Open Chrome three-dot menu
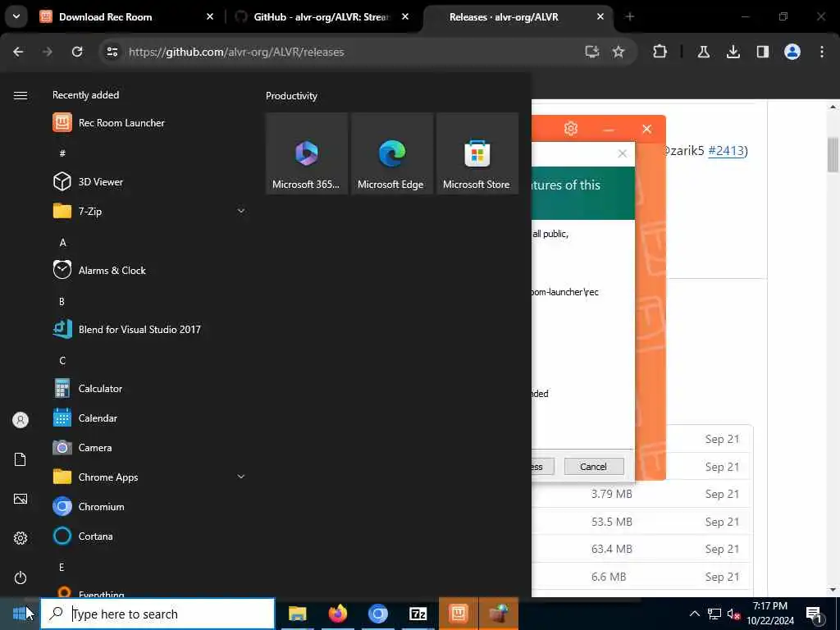This screenshot has width=840, height=630. [822, 52]
